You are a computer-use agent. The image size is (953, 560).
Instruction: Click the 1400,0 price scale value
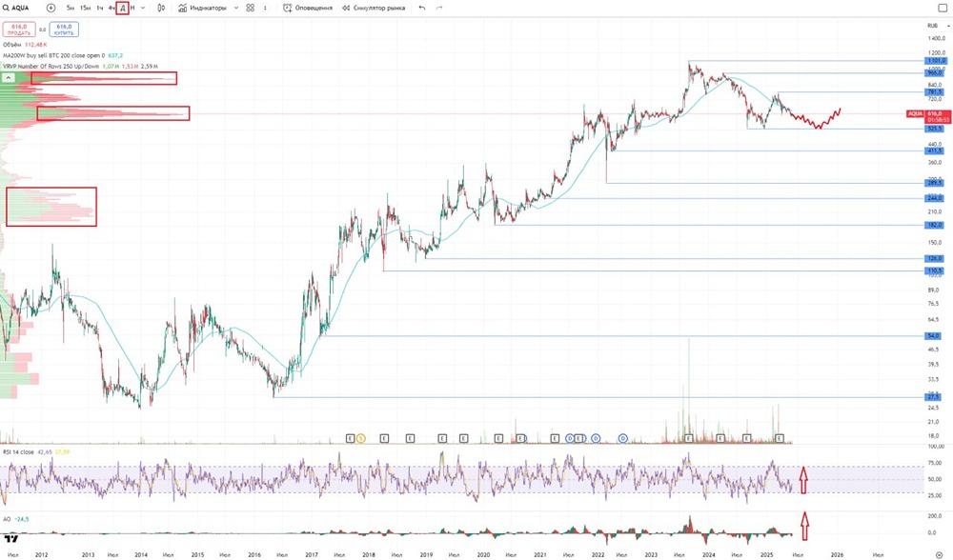coord(937,38)
